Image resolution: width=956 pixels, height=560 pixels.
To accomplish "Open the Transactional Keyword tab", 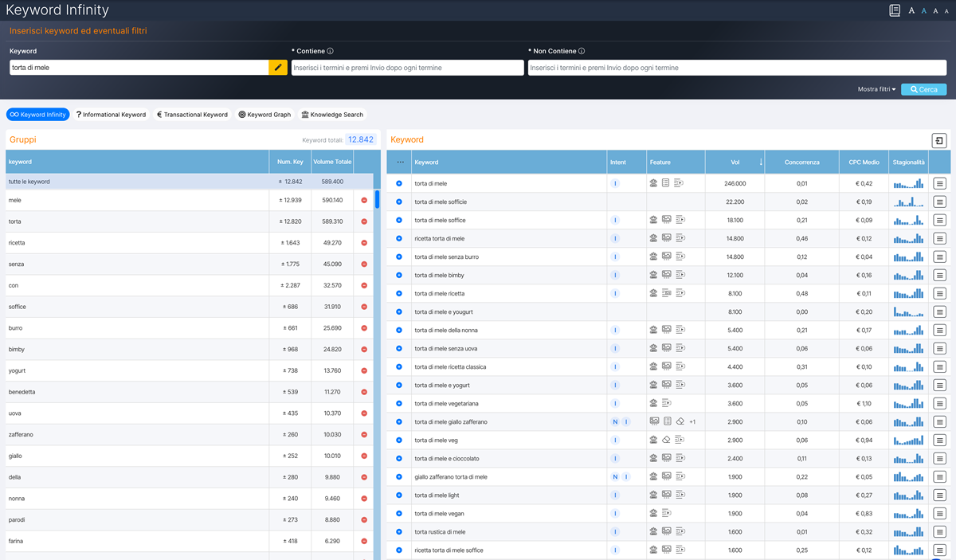I will coord(192,115).
